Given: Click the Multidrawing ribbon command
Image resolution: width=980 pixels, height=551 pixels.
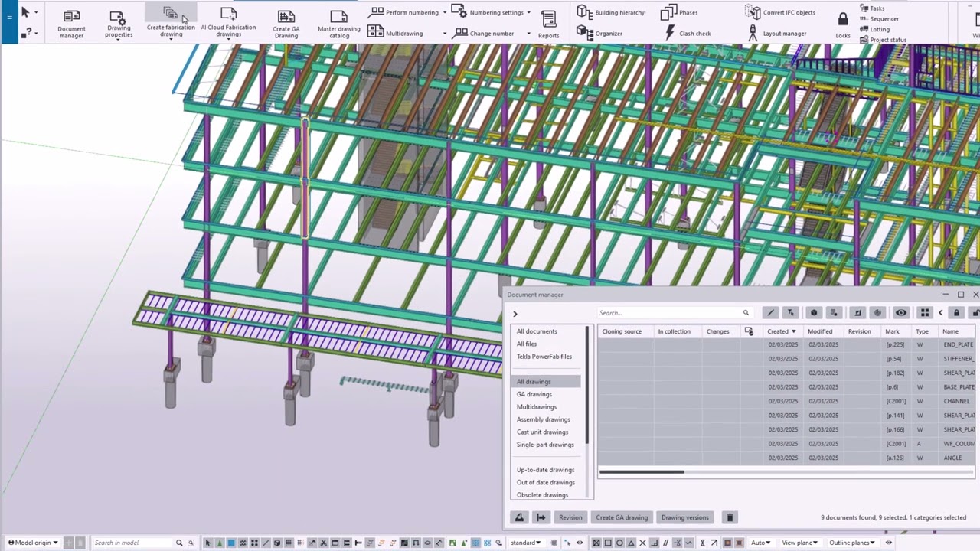Looking at the screenshot, I should (x=395, y=34).
